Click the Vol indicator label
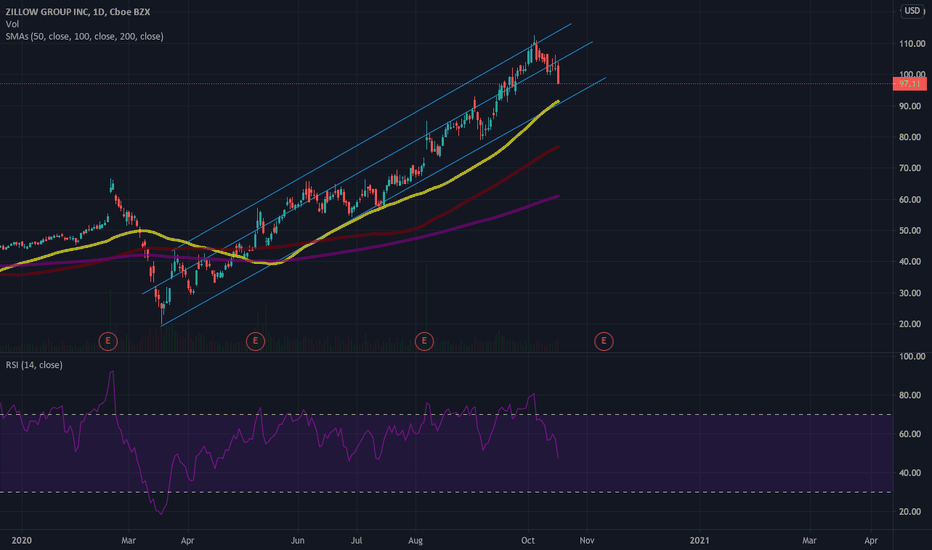The width and height of the screenshot is (932, 550). click(x=12, y=24)
